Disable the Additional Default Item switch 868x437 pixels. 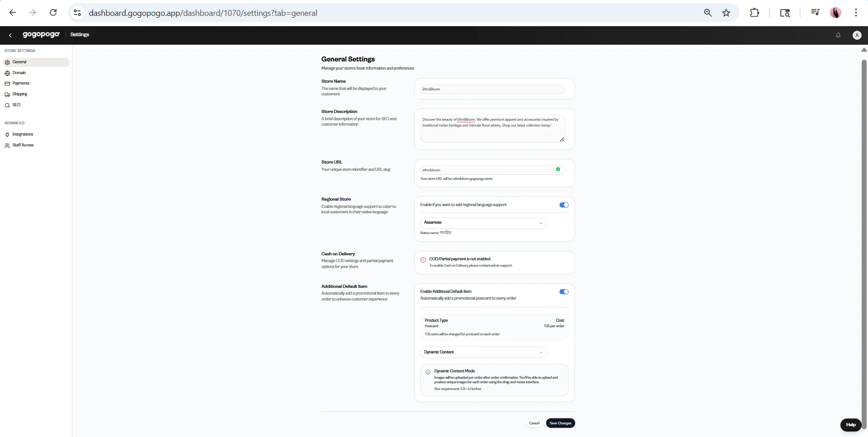click(x=564, y=291)
